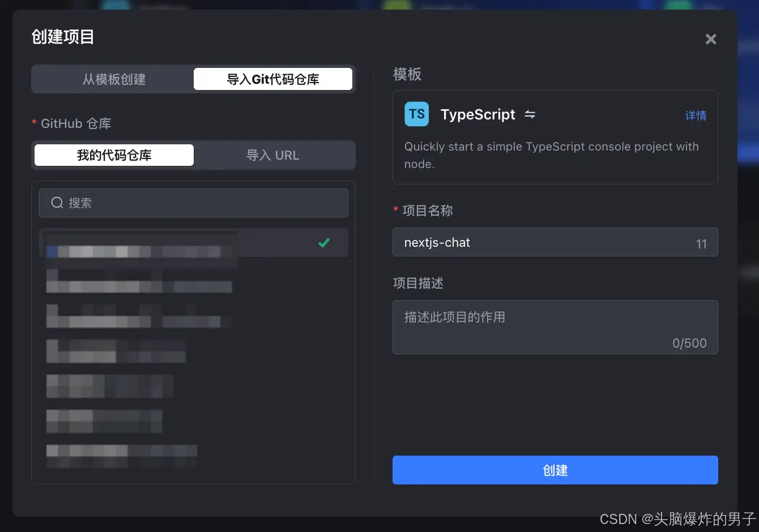Close the 创建项目 dialog
Screen dimensions: 759x532
click(711, 38)
